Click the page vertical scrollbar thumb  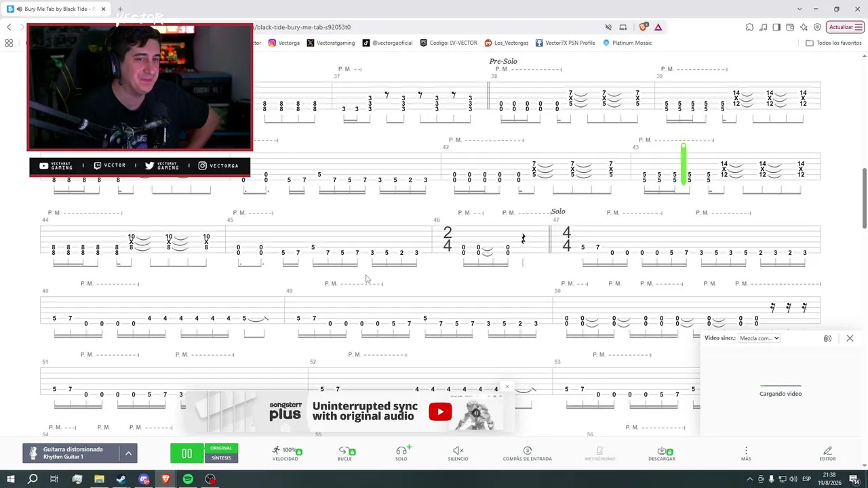[x=864, y=198]
